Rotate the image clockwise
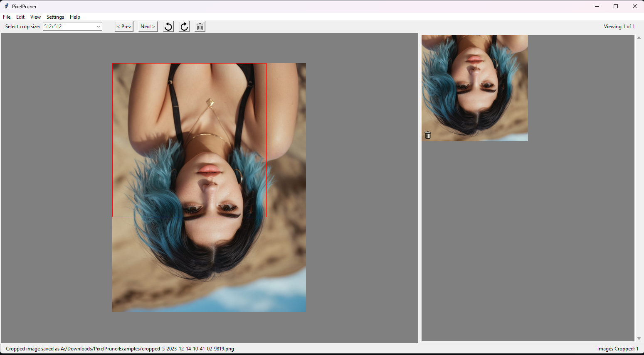This screenshot has width=644, height=355. (x=184, y=27)
